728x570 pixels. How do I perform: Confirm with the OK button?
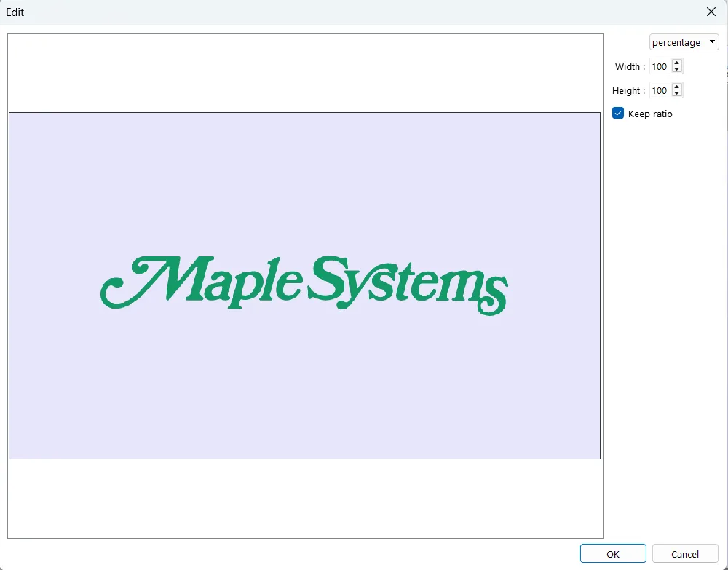tap(613, 554)
